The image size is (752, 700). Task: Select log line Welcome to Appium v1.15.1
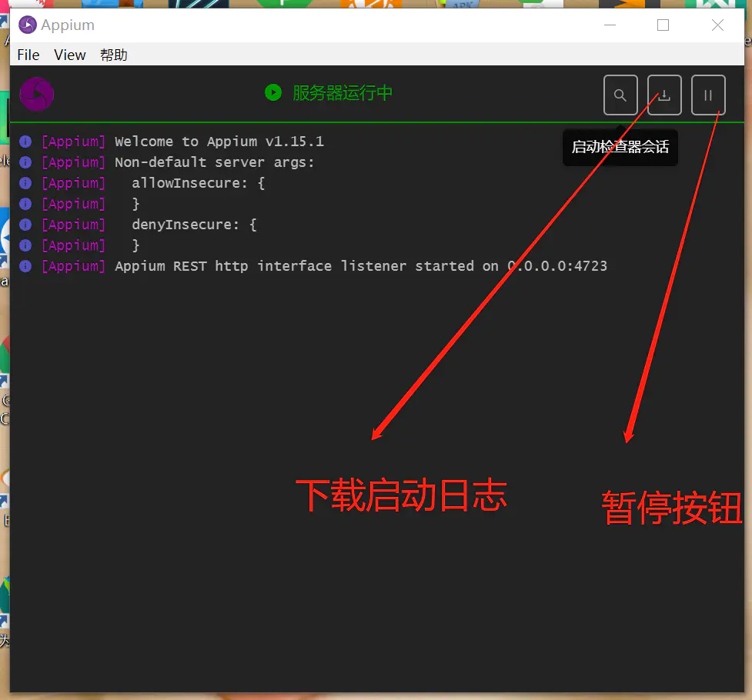[x=219, y=142]
